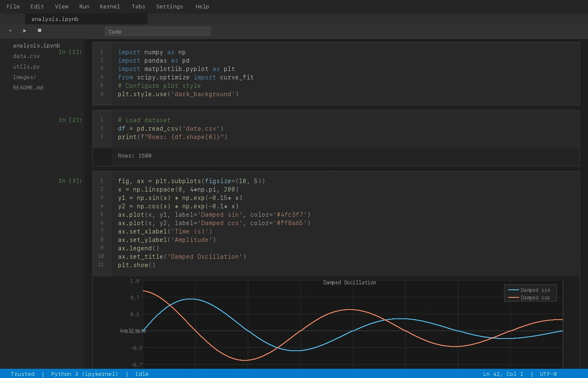Open utils.py in the file browser
This screenshot has width=588, height=378.
(x=26, y=66)
